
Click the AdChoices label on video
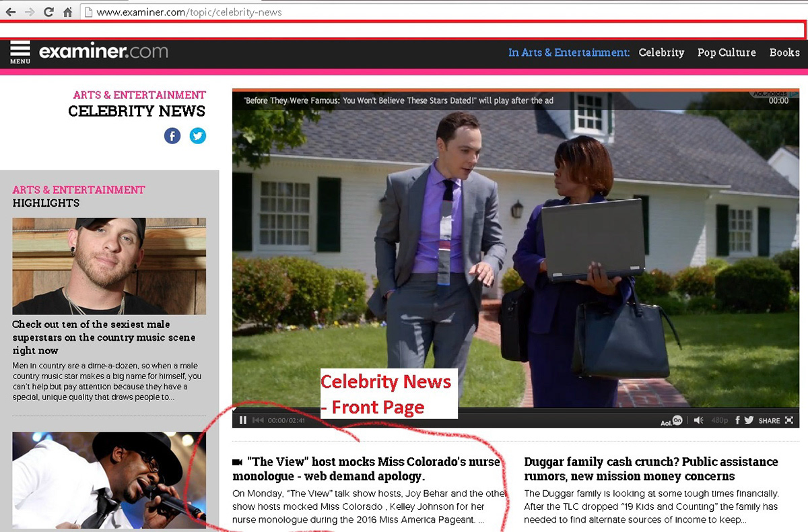[773, 94]
